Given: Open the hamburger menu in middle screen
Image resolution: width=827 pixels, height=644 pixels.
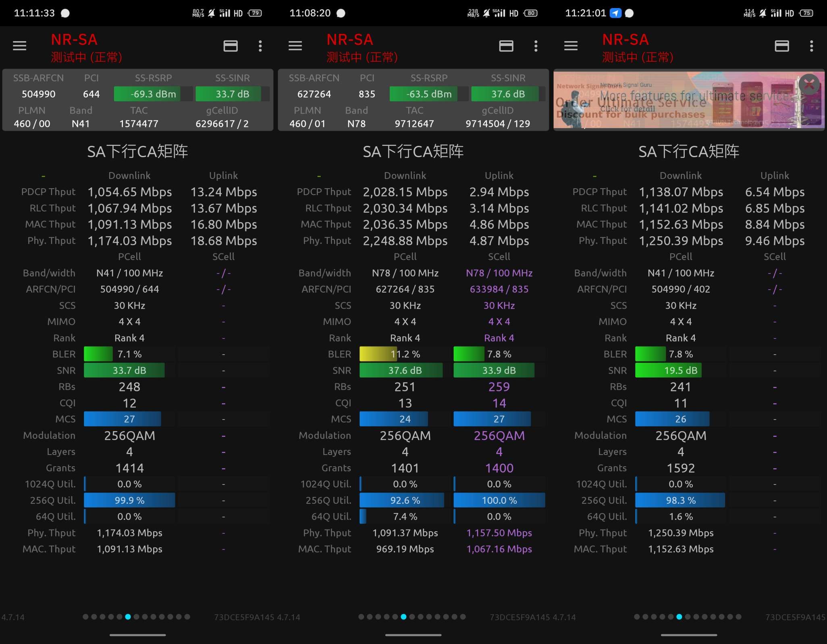Looking at the screenshot, I should 295,46.
